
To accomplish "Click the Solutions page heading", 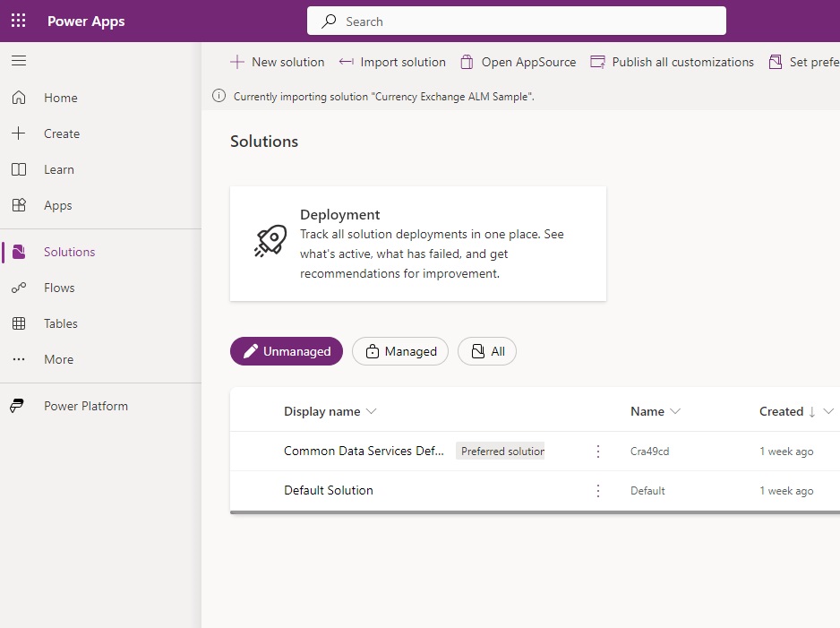I will (x=264, y=142).
